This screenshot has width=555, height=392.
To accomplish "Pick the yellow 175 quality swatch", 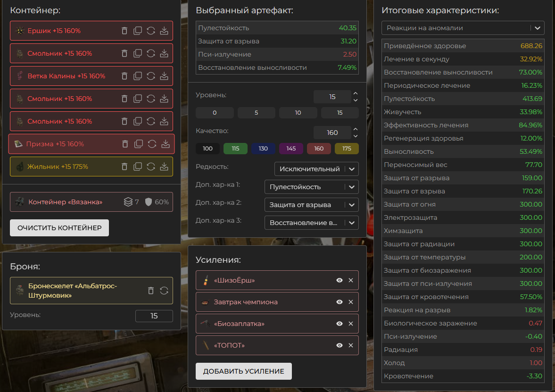I will [347, 149].
